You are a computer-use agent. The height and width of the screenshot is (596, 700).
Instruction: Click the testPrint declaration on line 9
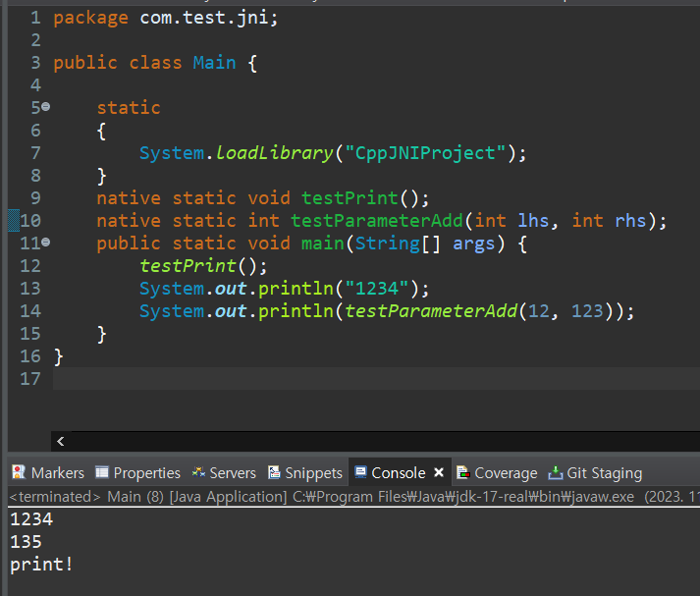pyautogui.click(x=350, y=198)
